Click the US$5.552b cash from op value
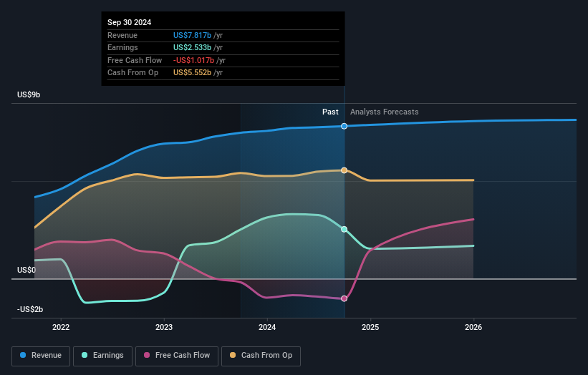 pos(192,73)
